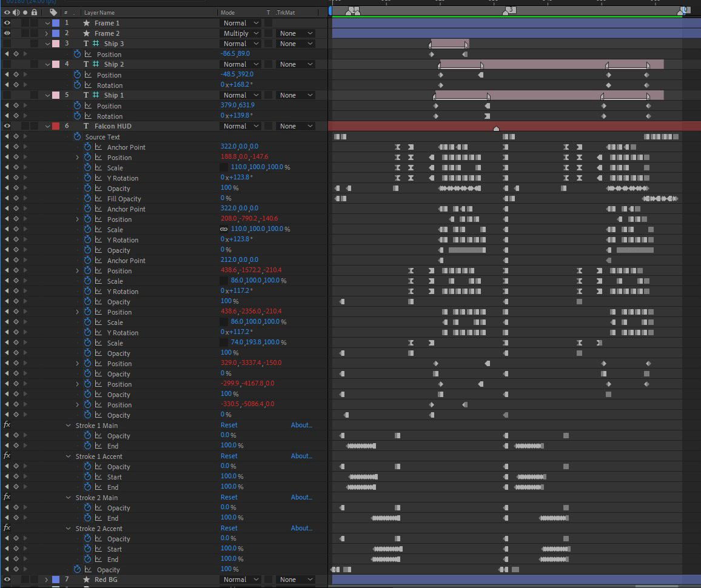Click the per-character 3D icon on Ship 3
Image resolution: width=701 pixels, height=588 pixels.
[x=96, y=43]
